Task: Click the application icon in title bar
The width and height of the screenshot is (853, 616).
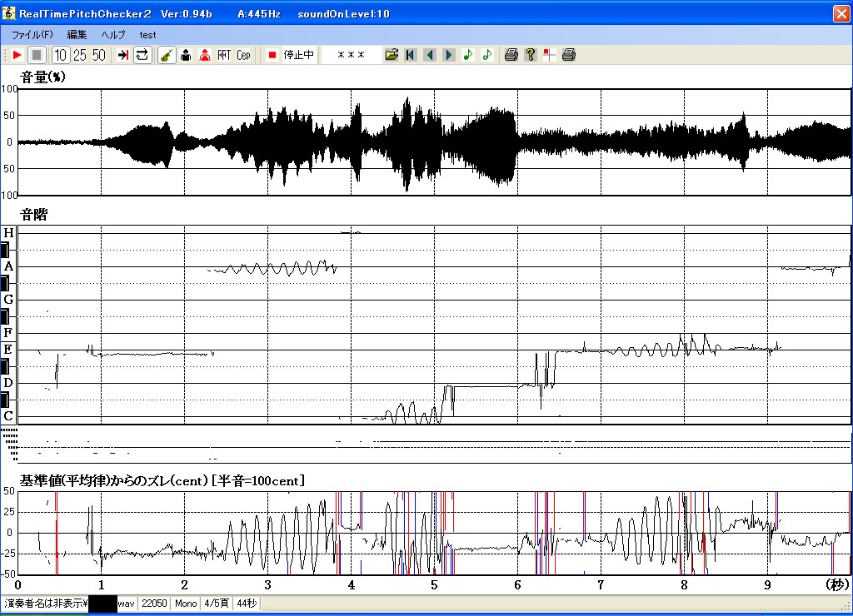Action: point(8,13)
